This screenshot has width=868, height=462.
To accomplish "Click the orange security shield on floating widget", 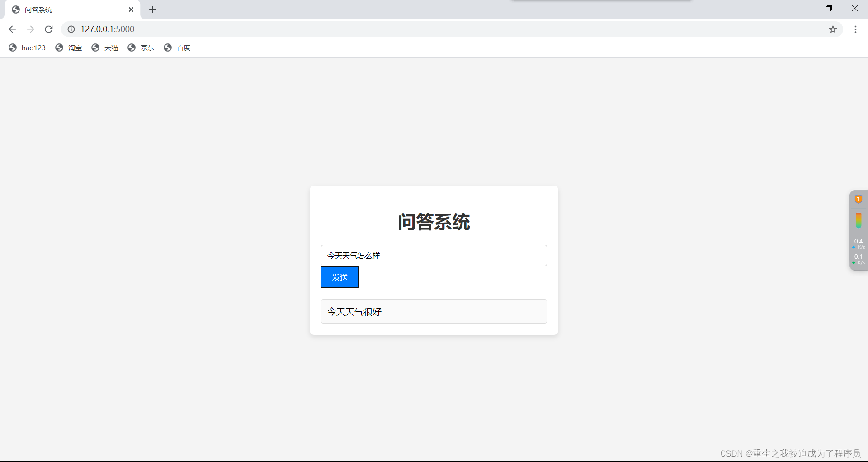I will [x=859, y=199].
